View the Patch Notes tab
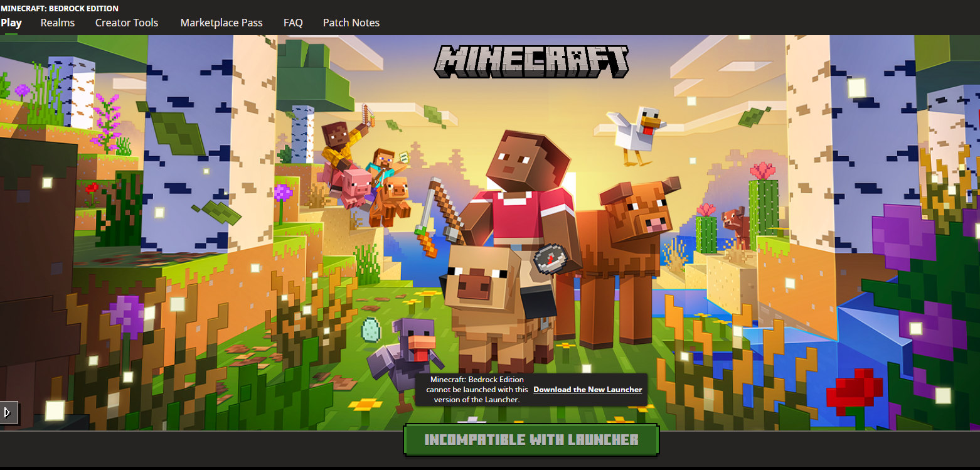Image resolution: width=980 pixels, height=470 pixels. (x=351, y=23)
